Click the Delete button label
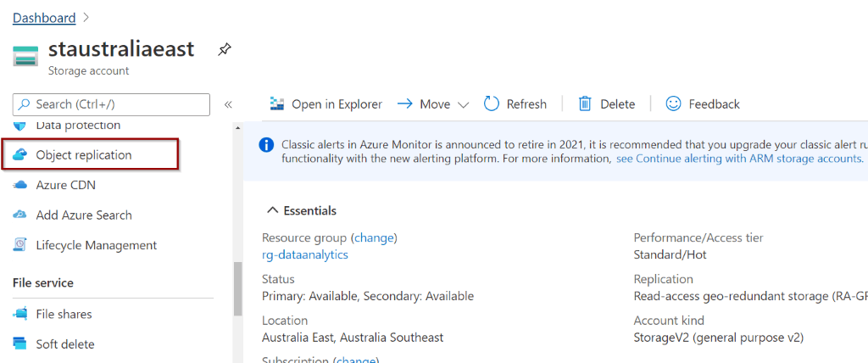This screenshot has height=363, width=868. tap(618, 104)
